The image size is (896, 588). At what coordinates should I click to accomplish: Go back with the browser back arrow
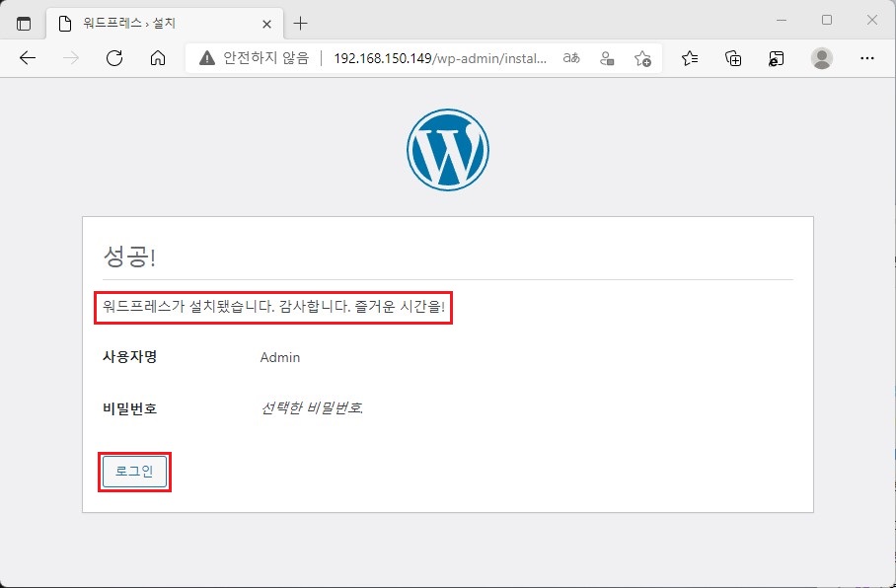click(28, 57)
